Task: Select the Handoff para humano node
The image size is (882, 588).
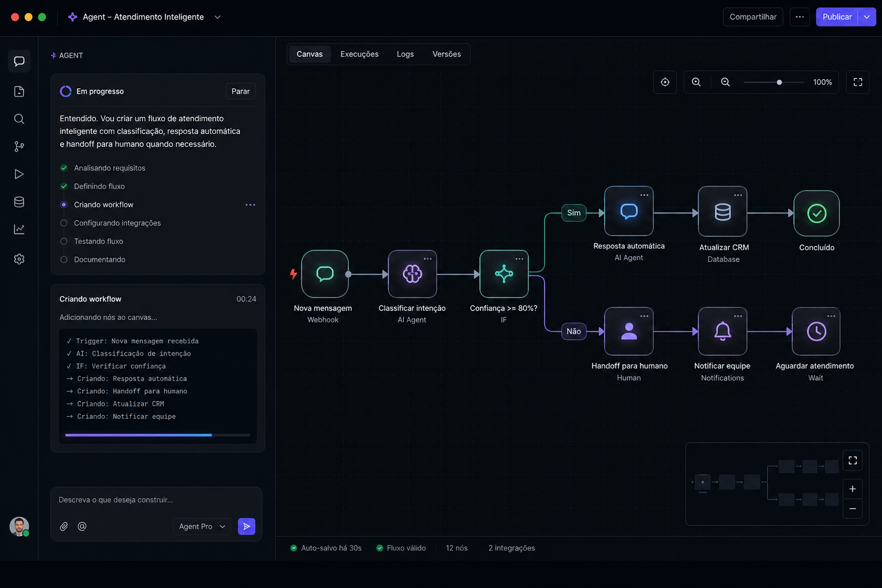Action: click(x=629, y=331)
